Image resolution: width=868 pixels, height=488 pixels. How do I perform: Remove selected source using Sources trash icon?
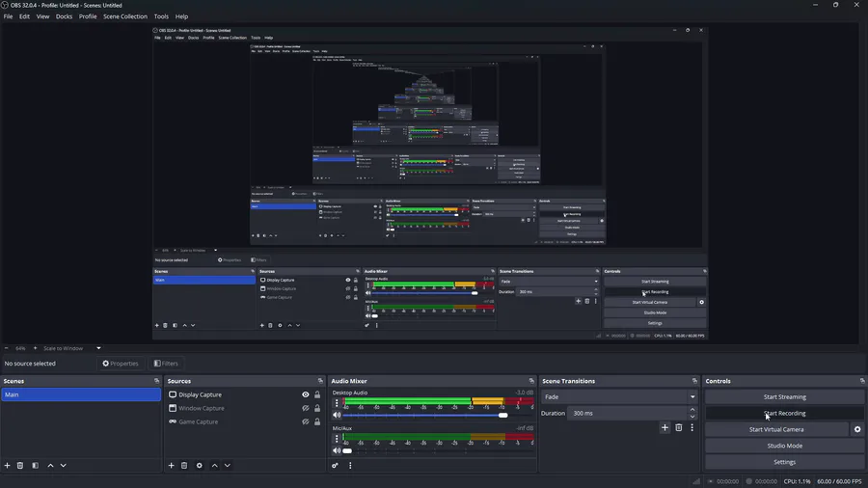184,465
